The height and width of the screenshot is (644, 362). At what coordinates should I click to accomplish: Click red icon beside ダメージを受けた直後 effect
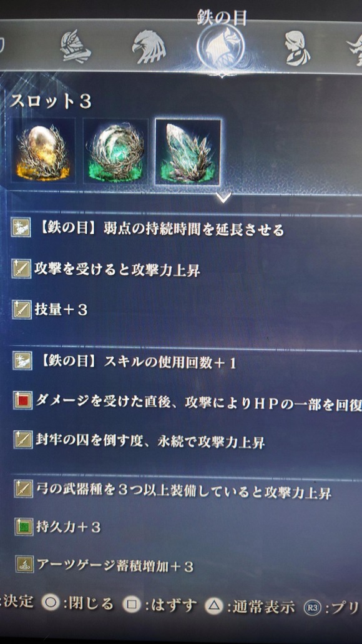coord(22,401)
